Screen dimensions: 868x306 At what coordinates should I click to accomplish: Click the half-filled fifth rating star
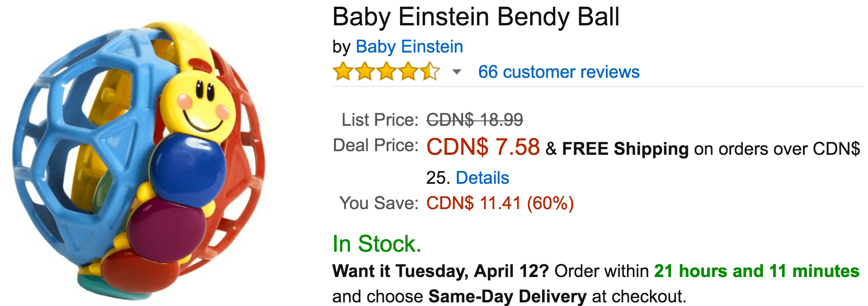tap(430, 72)
